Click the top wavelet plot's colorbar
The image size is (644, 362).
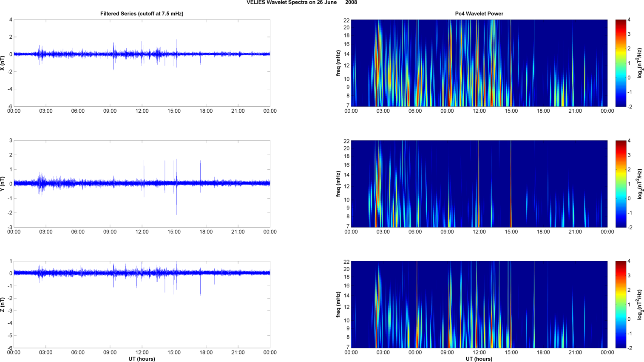point(621,63)
